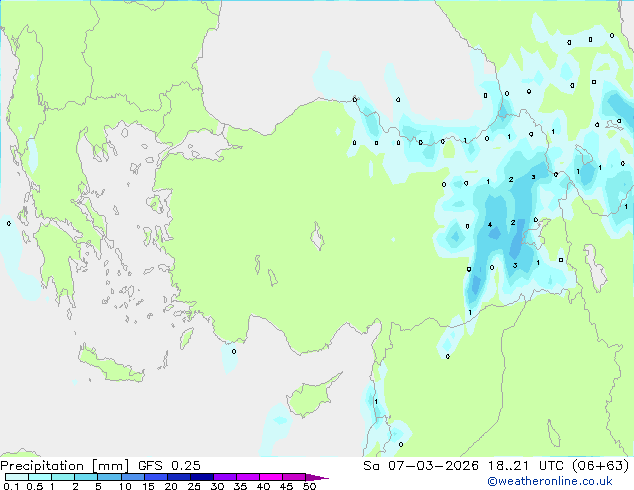Click the legend scale label '15'
Viewport: 634px width, 490px height.
click(x=148, y=486)
